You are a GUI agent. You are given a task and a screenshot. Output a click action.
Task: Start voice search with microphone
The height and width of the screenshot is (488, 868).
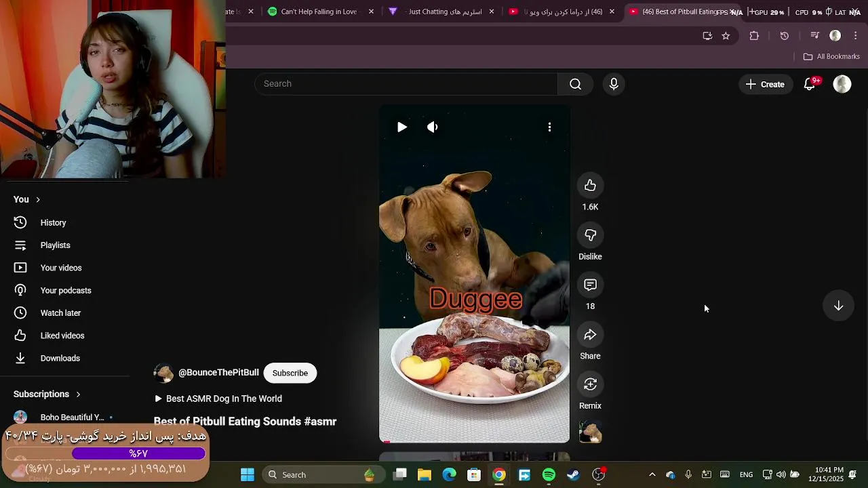click(614, 84)
